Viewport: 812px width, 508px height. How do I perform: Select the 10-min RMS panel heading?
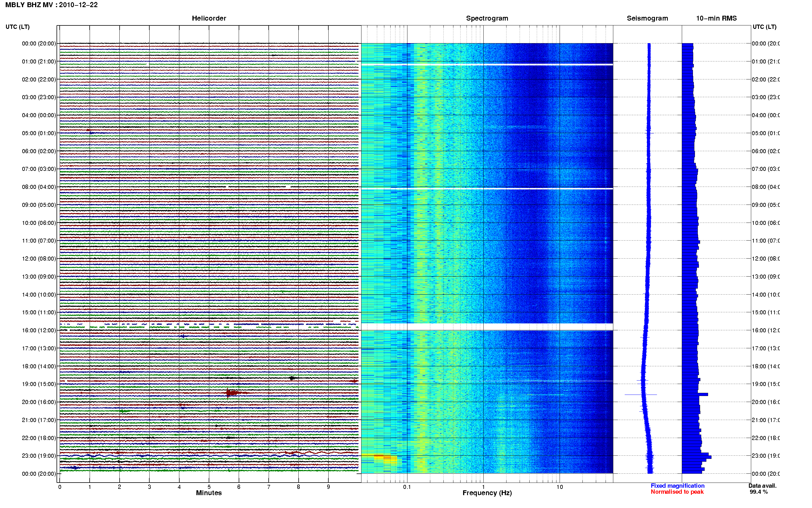(x=716, y=19)
